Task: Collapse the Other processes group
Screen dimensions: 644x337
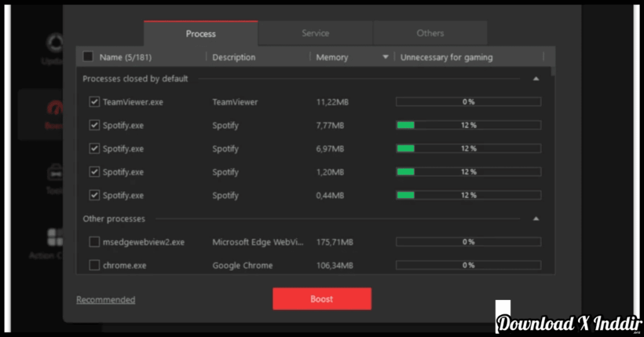Action: [536, 219]
